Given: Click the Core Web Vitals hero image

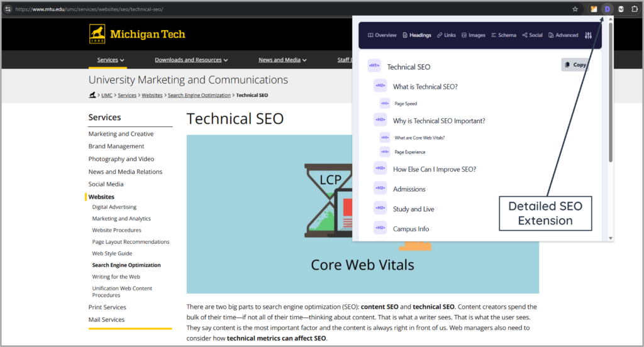Looking at the screenshot, I should (x=363, y=214).
